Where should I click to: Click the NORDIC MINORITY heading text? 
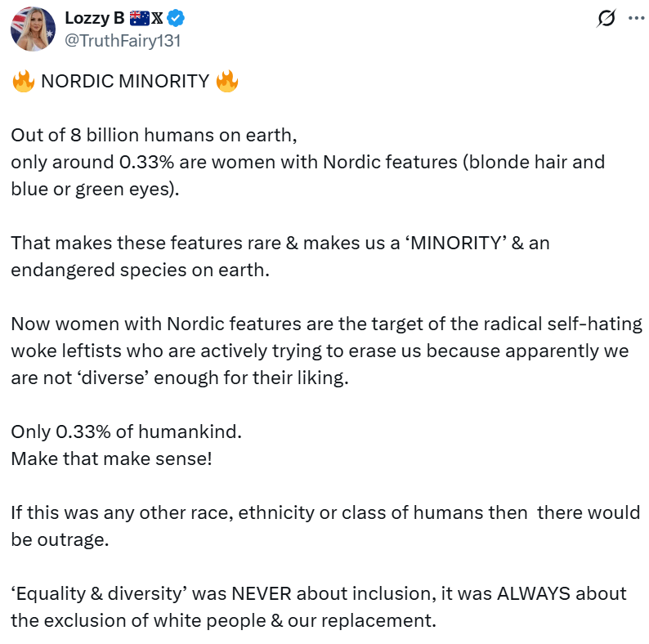tap(124, 82)
